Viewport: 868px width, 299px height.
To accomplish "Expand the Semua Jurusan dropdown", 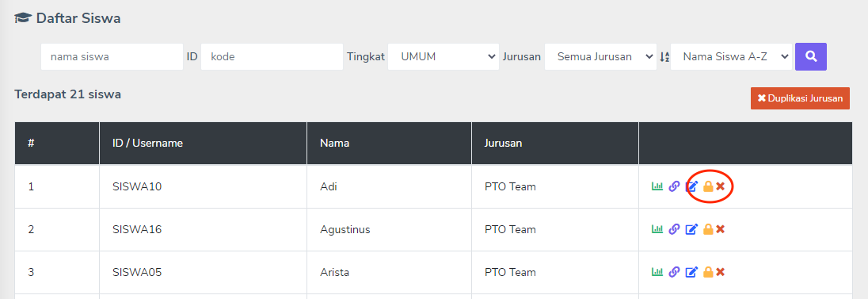I will tap(600, 56).
